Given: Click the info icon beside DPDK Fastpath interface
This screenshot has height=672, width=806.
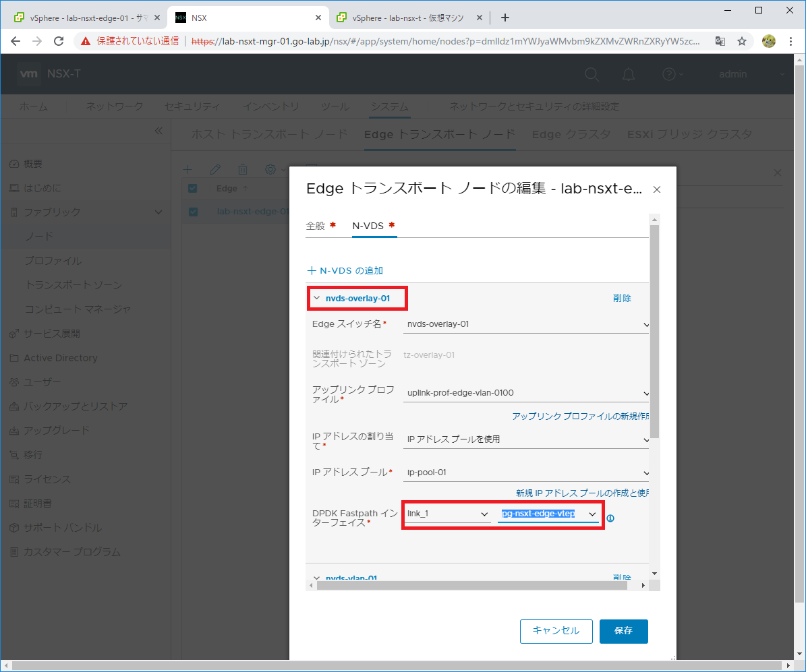Looking at the screenshot, I should pyautogui.click(x=610, y=518).
